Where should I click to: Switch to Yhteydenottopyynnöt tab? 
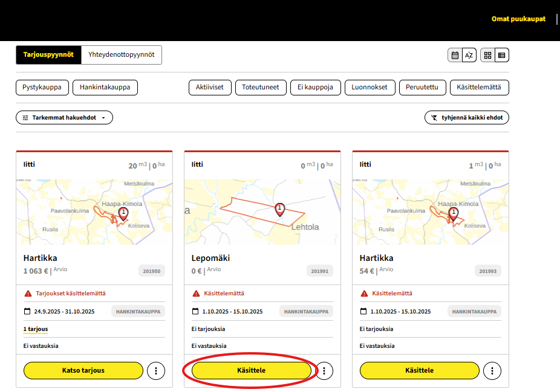[121, 55]
